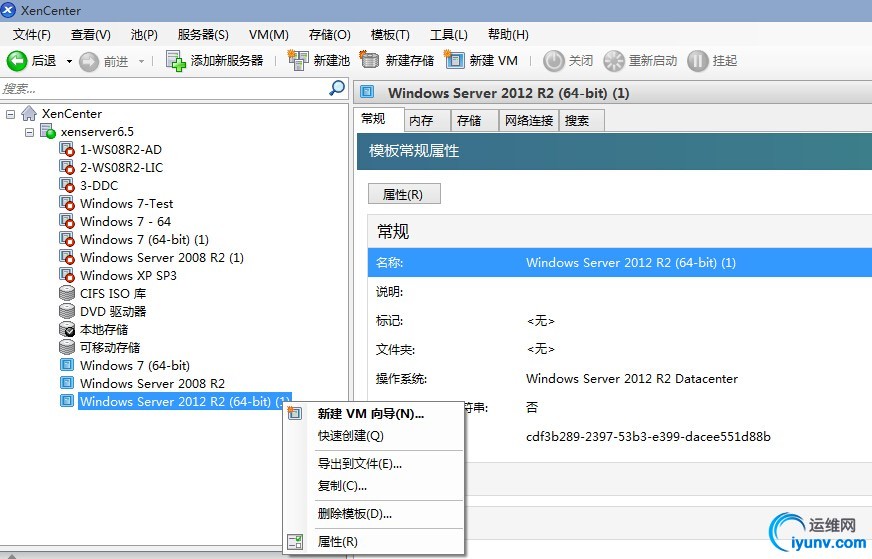Viewport: 872px width, 559px height.
Task: Open the VM(M) menu
Action: [269, 34]
